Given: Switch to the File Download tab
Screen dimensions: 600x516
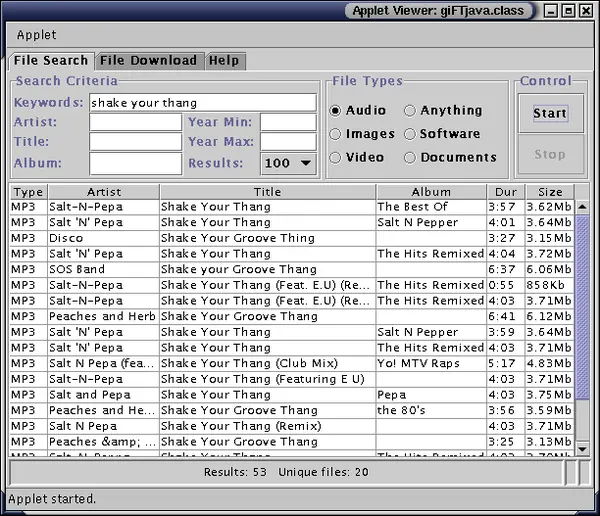Looking at the screenshot, I should [148, 61].
